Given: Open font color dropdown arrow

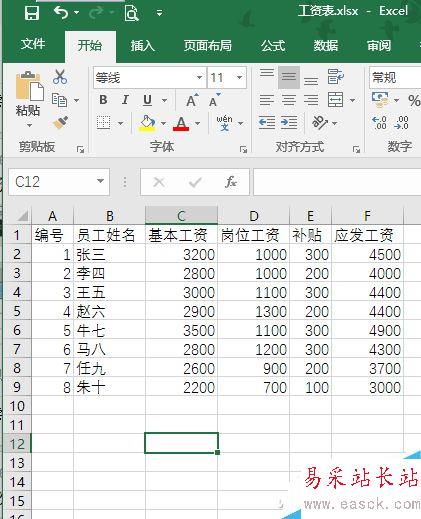Looking at the screenshot, I should [x=198, y=123].
